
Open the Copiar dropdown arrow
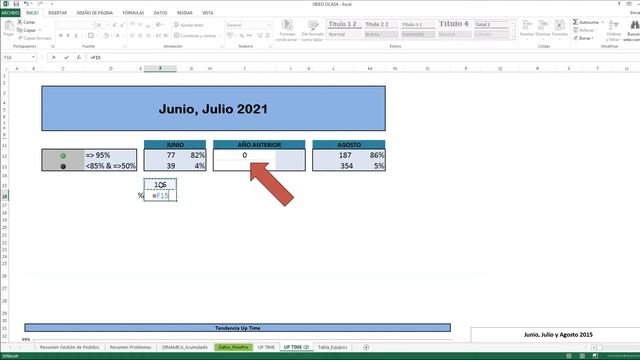(40, 30)
